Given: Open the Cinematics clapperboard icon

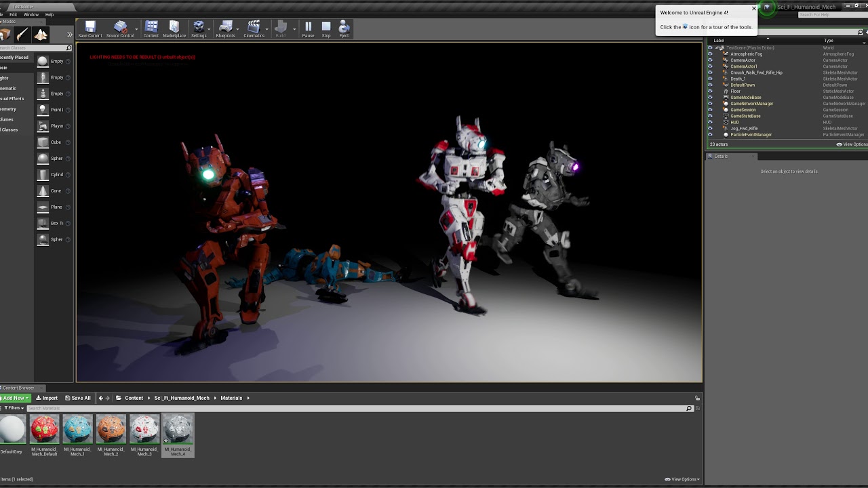Looking at the screenshot, I should [254, 28].
